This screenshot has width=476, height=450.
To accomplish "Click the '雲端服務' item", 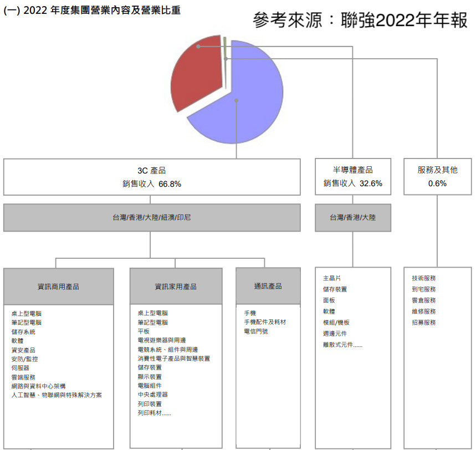I will [x=23, y=377].
